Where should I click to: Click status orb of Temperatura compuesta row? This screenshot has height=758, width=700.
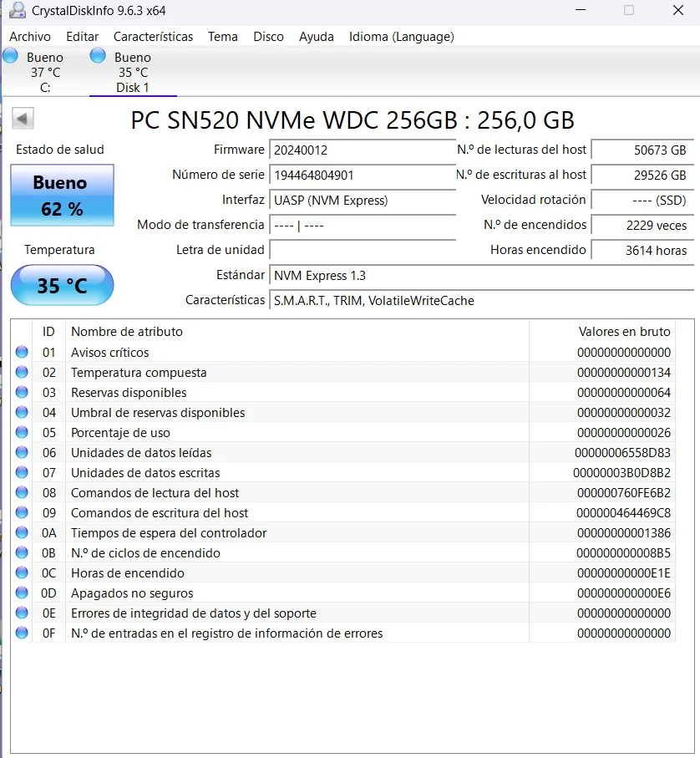tap(22, 372)
